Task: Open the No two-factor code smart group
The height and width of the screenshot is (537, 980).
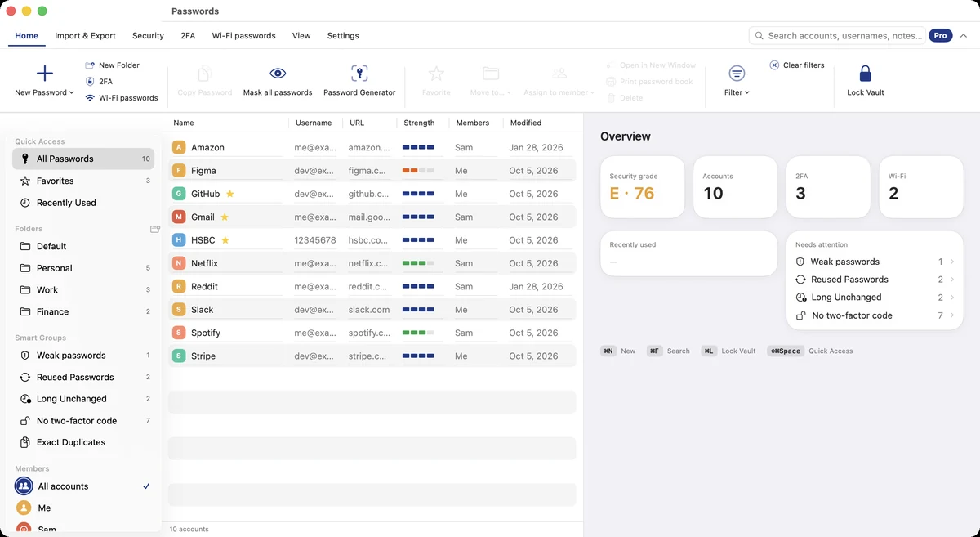Action: pyautogui.click(x=82, y=421)
